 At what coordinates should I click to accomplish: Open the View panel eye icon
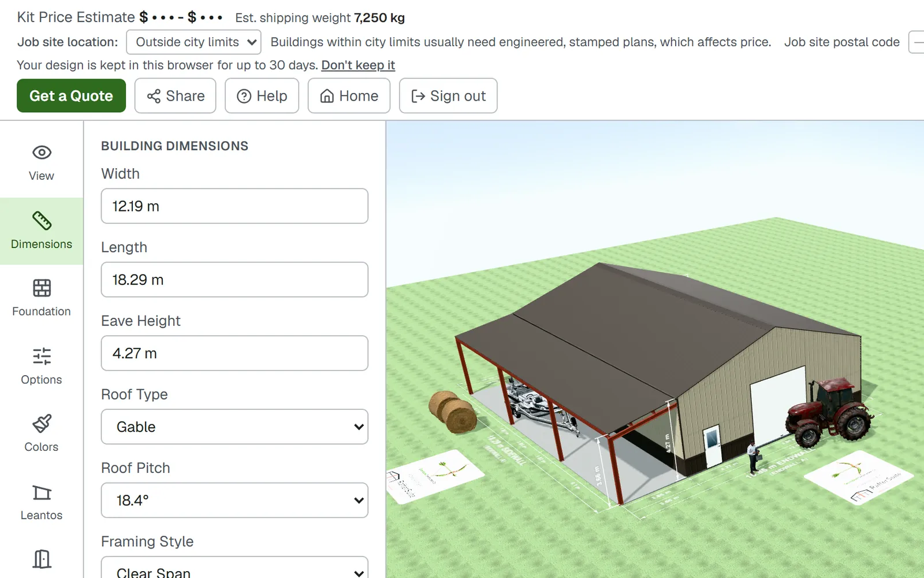coord(42,153)
